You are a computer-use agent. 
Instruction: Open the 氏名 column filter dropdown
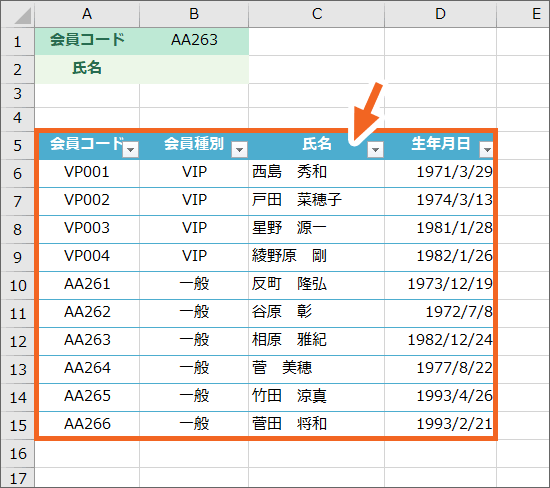375,150
